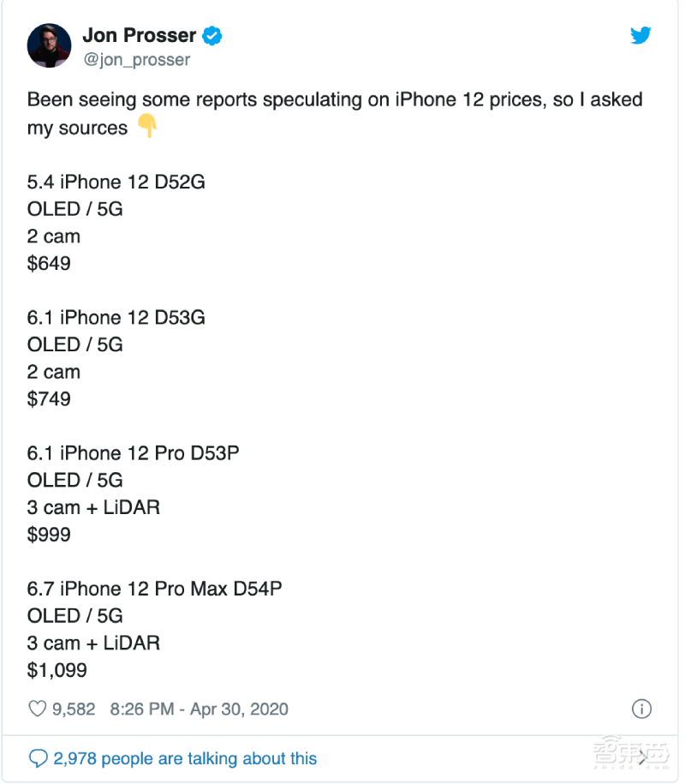The width and height of the screenshot is (685, 784).
Task: Click the pointing-down emoji in the tweet
Action: [147, 127]
